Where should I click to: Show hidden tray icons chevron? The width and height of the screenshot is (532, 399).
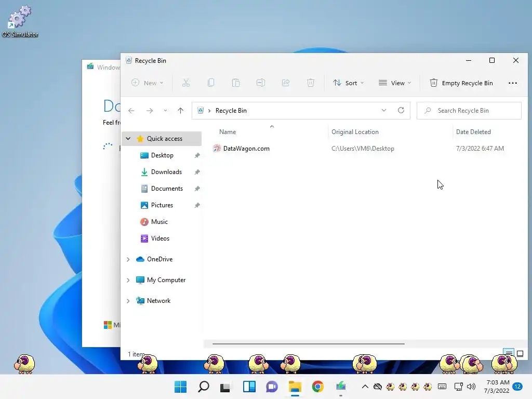click(x=365, y=387)
